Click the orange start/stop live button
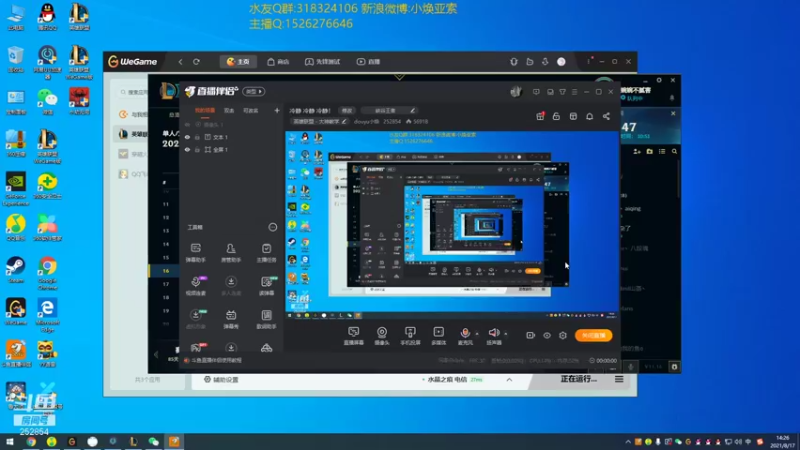The height and width of the screenshot is (450, 800). coord(593,335)
